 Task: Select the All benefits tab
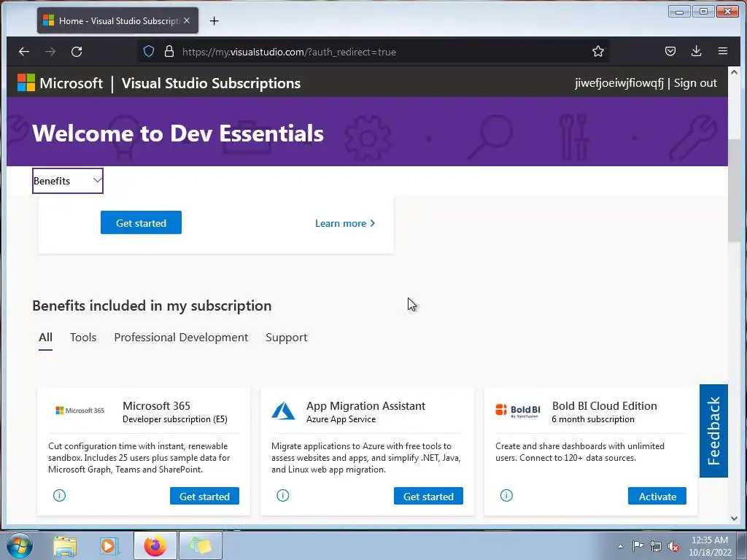[x=45, y=338]
